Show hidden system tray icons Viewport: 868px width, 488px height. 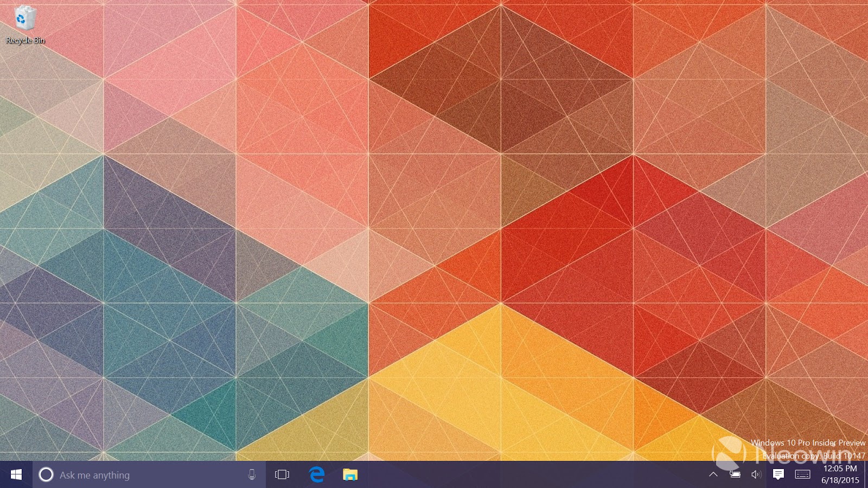(713, 475)
